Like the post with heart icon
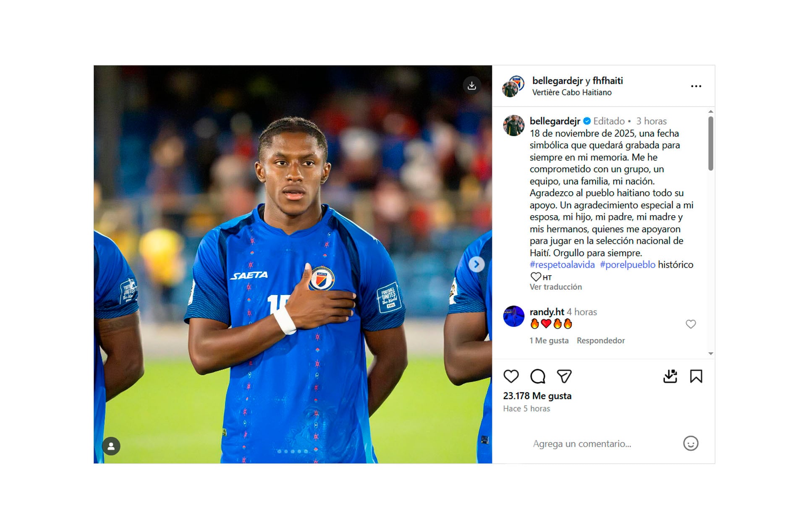Viewport: 806px width, 532px height. [x=511, y=376]
